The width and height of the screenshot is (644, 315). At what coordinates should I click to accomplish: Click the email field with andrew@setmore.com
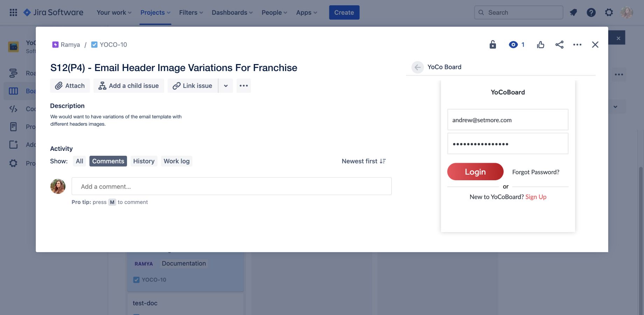[507, 120]
